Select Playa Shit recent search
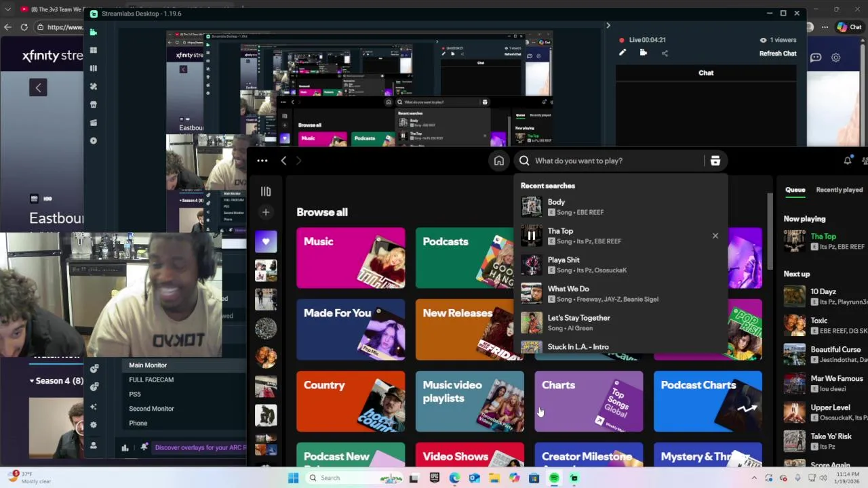The width and height of the screenshot is (868, 488). click(x=620, y=265)
